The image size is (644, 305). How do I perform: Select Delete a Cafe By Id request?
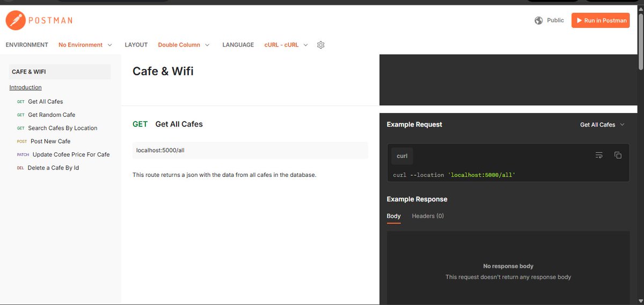[x=53, y=168]
